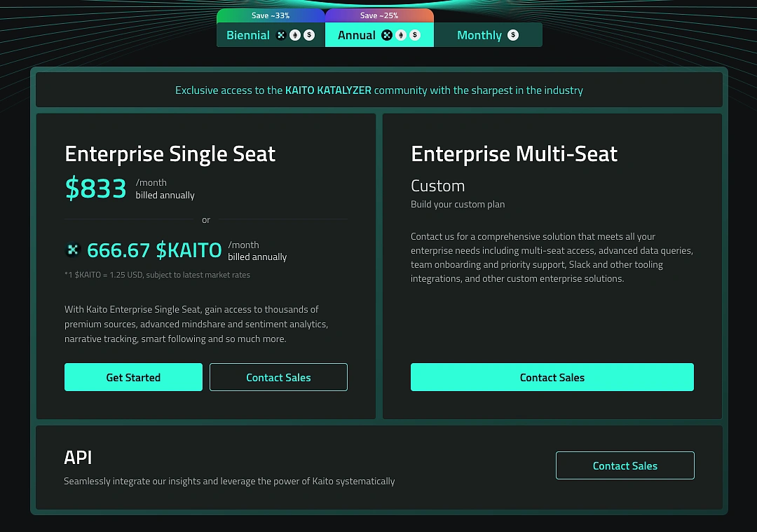Click the KAITO logo beside the 666.67 price
The width and height of the screenshot is (757, 532).
pos(73,250)
